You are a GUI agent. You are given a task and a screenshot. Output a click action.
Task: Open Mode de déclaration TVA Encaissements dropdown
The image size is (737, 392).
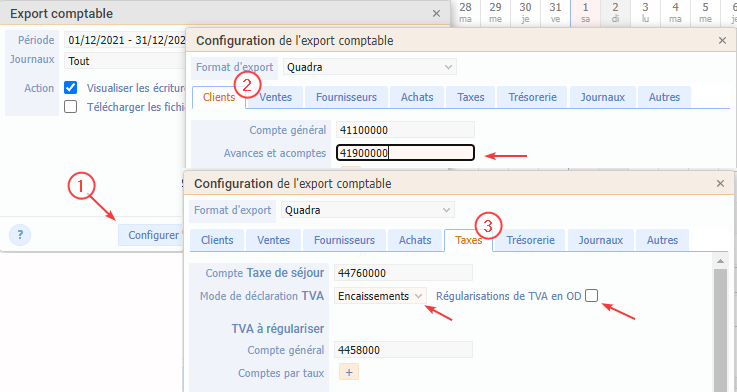click(380, 296)
